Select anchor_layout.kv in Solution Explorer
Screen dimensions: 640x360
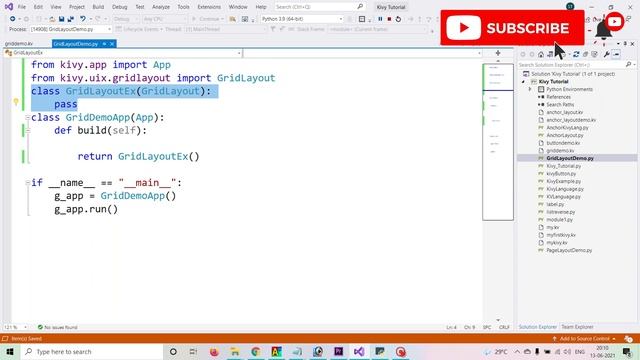point(564,112)
